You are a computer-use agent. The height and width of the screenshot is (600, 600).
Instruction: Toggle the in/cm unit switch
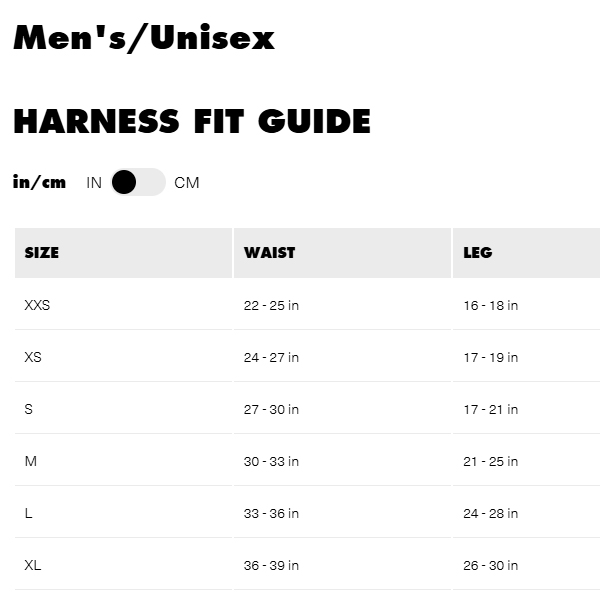pos(138,182)
